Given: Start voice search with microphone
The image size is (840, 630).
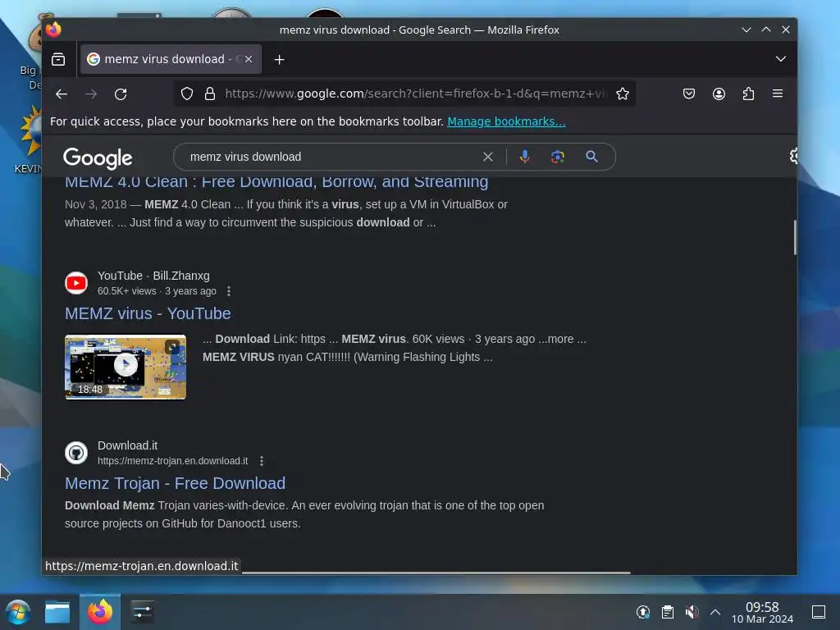Looking at the screenshot, I should click(x=524, y=157).
